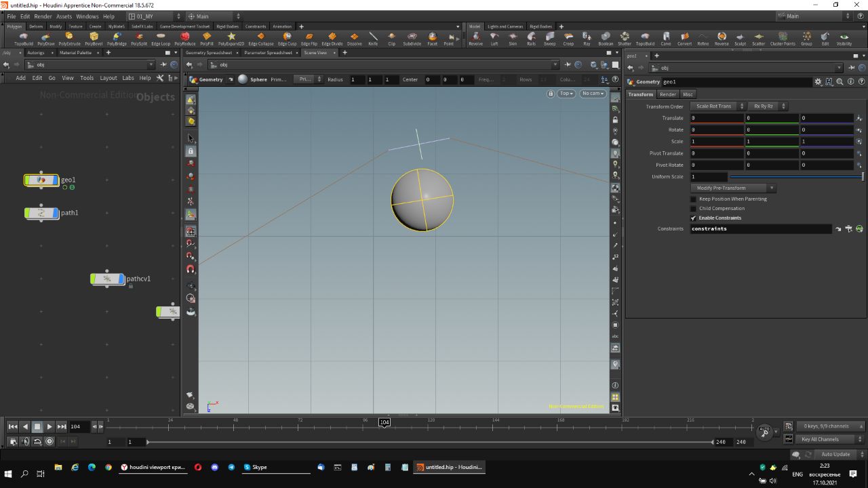Image resolution: width=868 pixels, height=488 pixels.
Task: Select the Boolean tool in the Model shelf
Action: click(x=606, y=37)
